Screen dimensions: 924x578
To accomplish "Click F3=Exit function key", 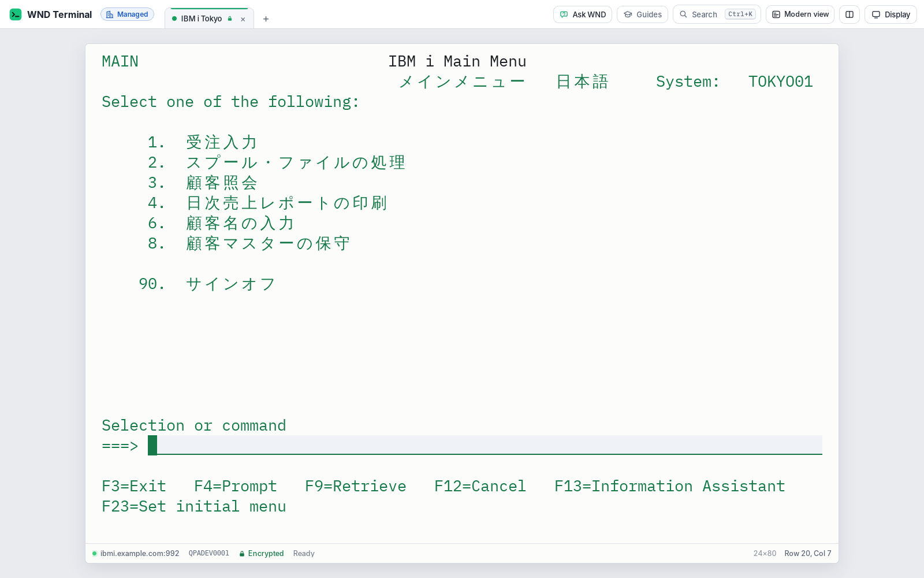I will [x=134, y=486].
